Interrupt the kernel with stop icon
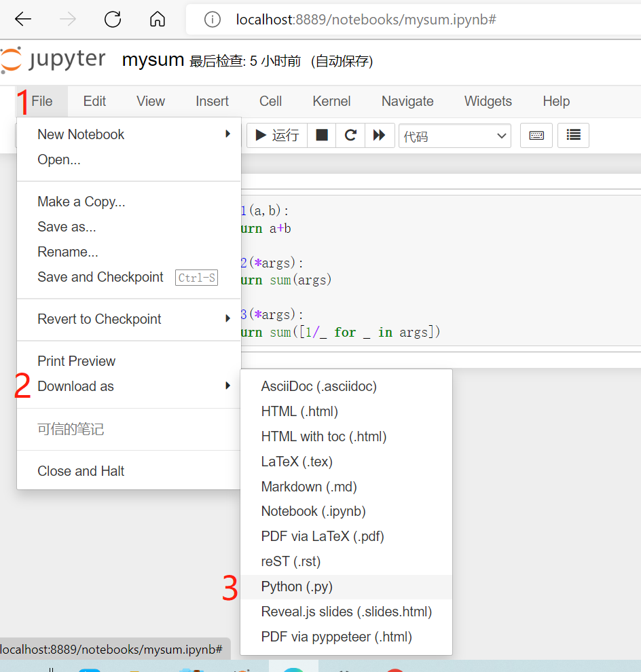The height and width of the screenshot is (672, 641). [x=322, y=136]
